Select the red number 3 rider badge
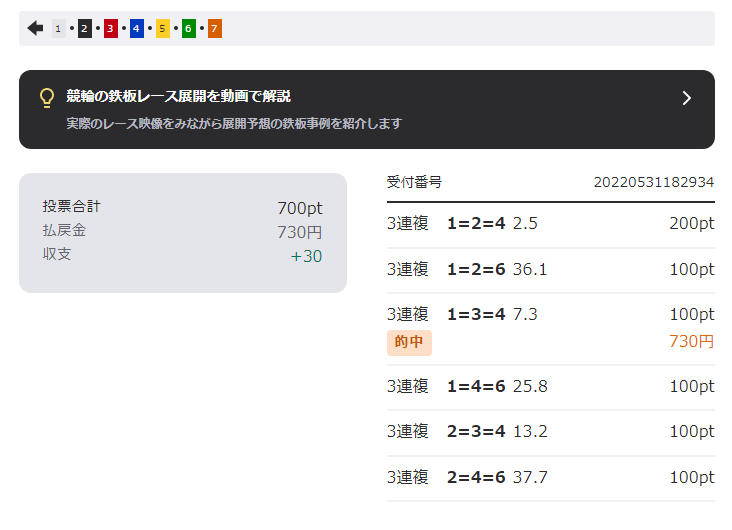732x530 pixels. click(x=111, y=28)
